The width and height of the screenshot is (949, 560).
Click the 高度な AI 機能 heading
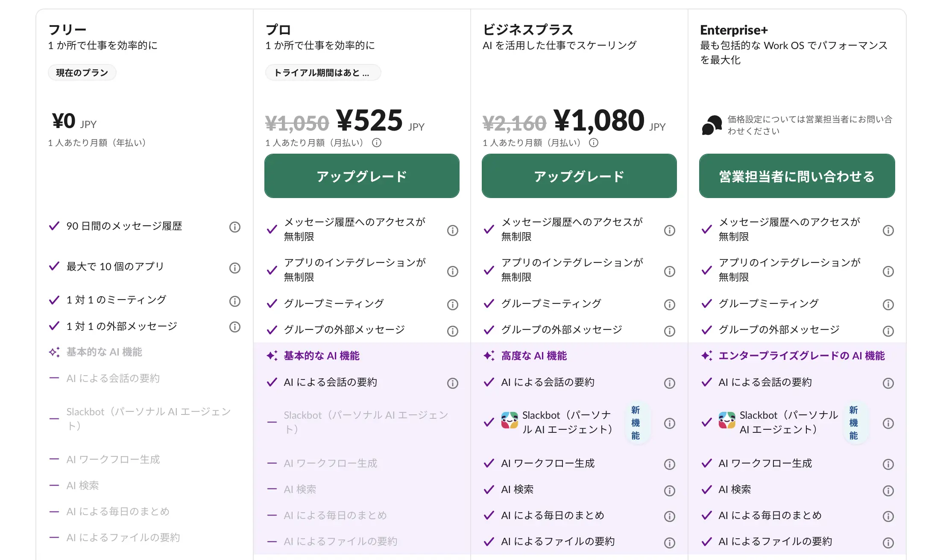coord(534,356)
